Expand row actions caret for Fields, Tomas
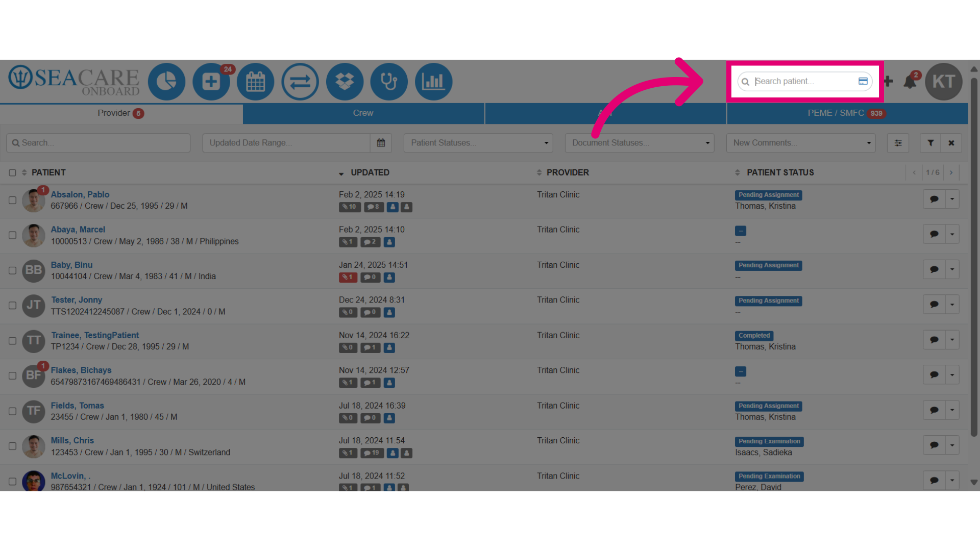The width and height of the screenshot is (980, 551). pos(952,410)
